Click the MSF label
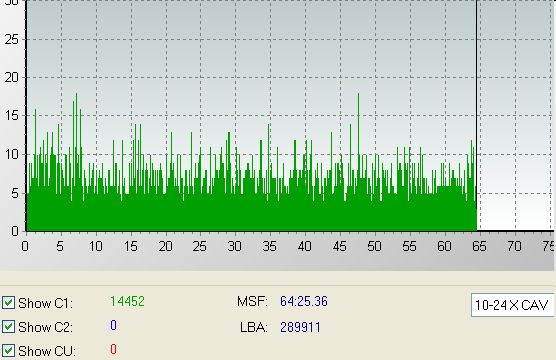The image size is (556, 360). pos(252,301)
